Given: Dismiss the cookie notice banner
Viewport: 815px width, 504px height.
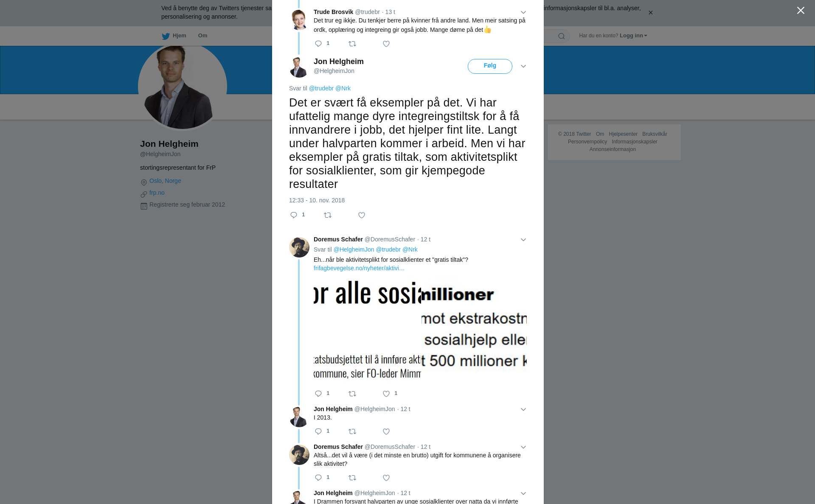Looking at the screenshot, I should pos(650,13).
